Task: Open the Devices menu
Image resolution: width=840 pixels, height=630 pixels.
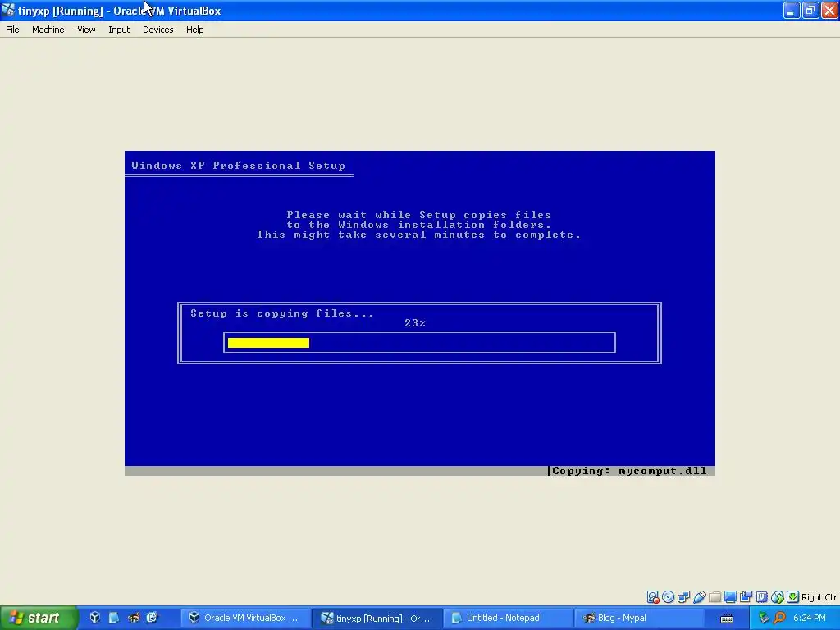Action: (157, 30)
